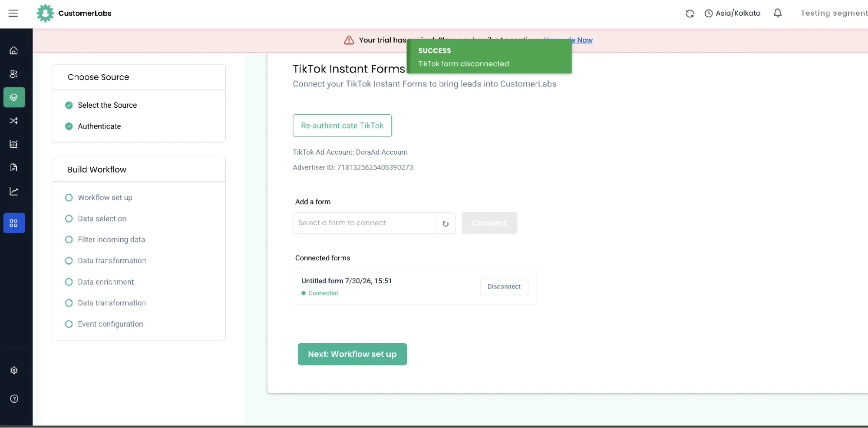Click the Upgrade Now link
The height and width of the screenshot is (428, 868).
point(568,40)
